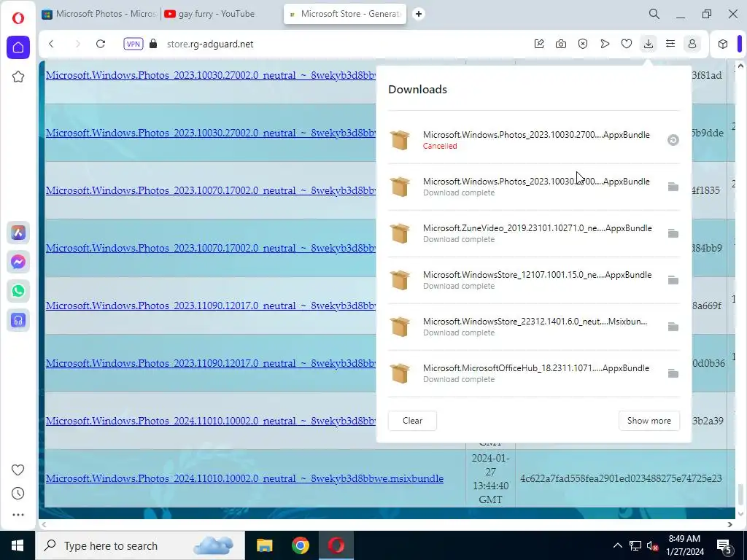Open the Windows Start menu
This screenshot has width=747, height=560.
(18, 545)
